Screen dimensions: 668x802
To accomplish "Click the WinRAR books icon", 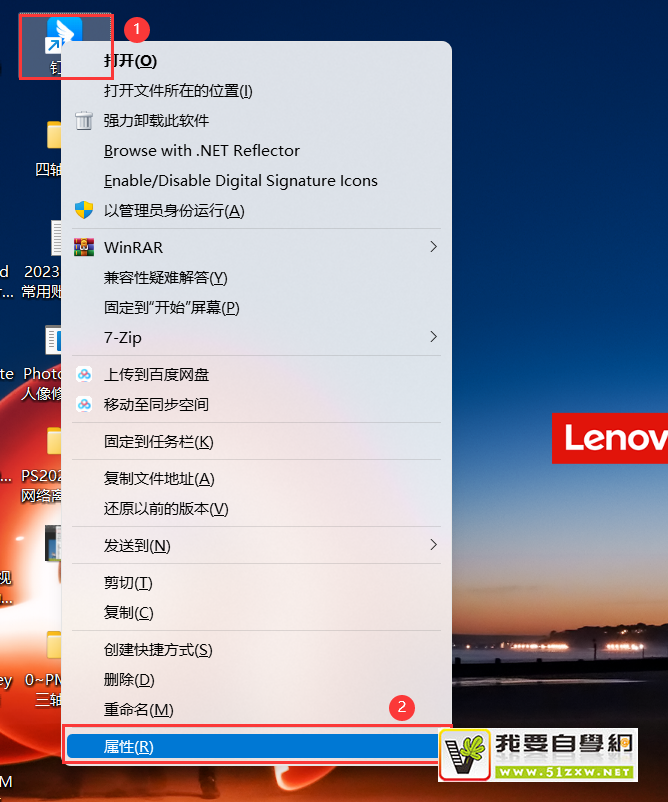I will [84, 247].
